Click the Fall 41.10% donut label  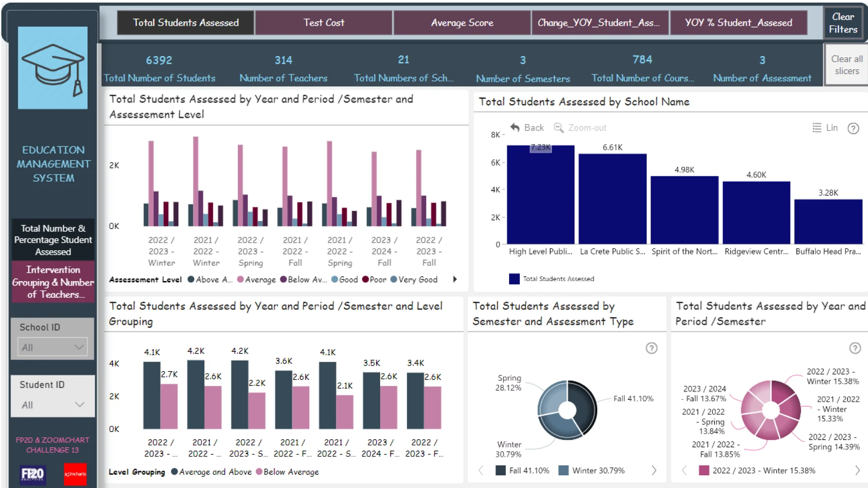[x=633, y=399]
